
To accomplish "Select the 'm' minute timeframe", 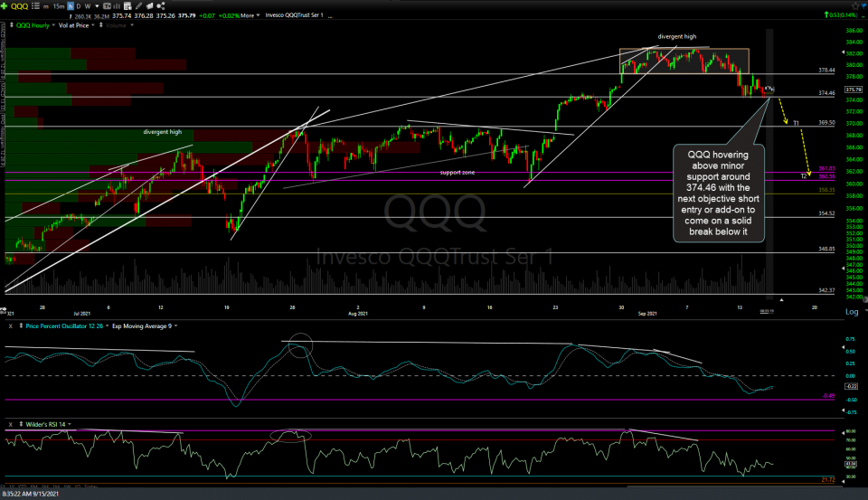I will [x=46, y=6].
